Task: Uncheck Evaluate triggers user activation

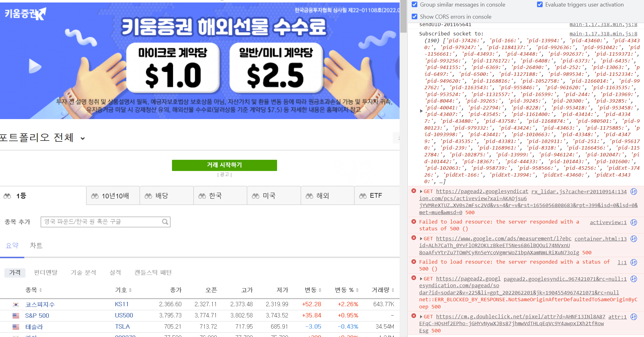Action: click(540, 5)
